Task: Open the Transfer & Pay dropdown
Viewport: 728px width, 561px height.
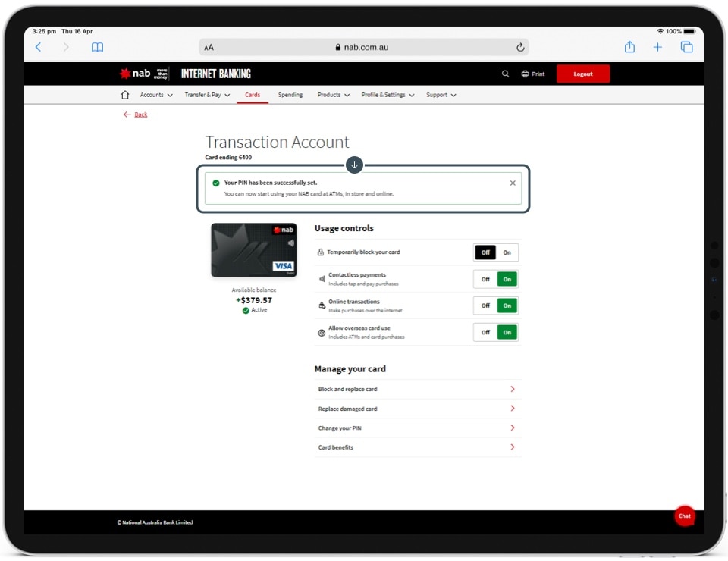Action: pyautogui.click(x=207, y=95)
